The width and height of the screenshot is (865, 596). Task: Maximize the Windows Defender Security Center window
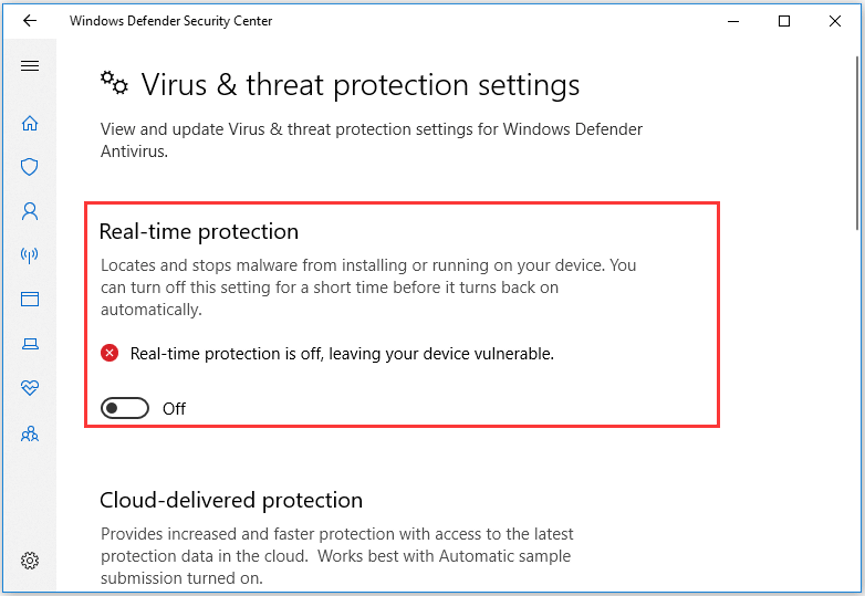[x=784, y=21]
